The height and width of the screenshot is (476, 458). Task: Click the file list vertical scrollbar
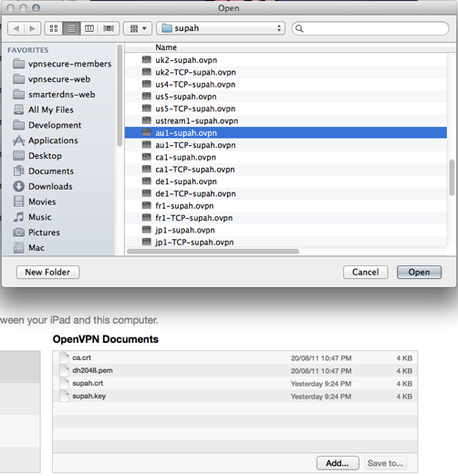pyautogui.click(x=452, y=178)
